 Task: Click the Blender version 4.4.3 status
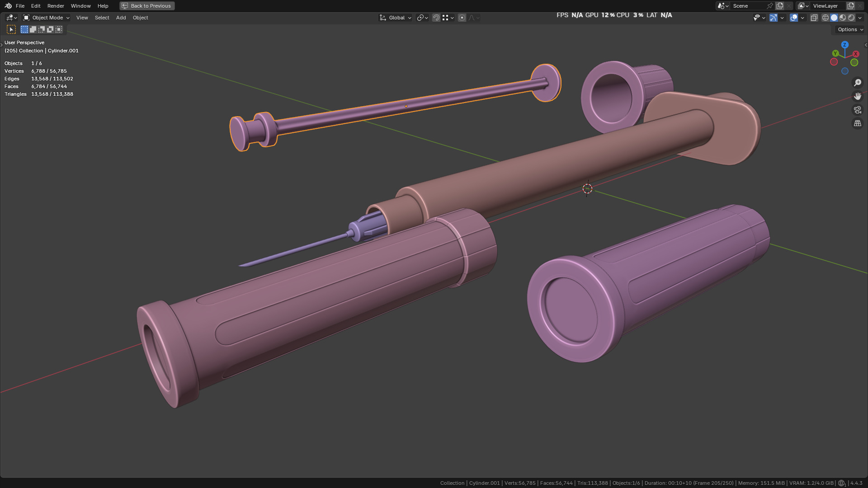(856, 483)
